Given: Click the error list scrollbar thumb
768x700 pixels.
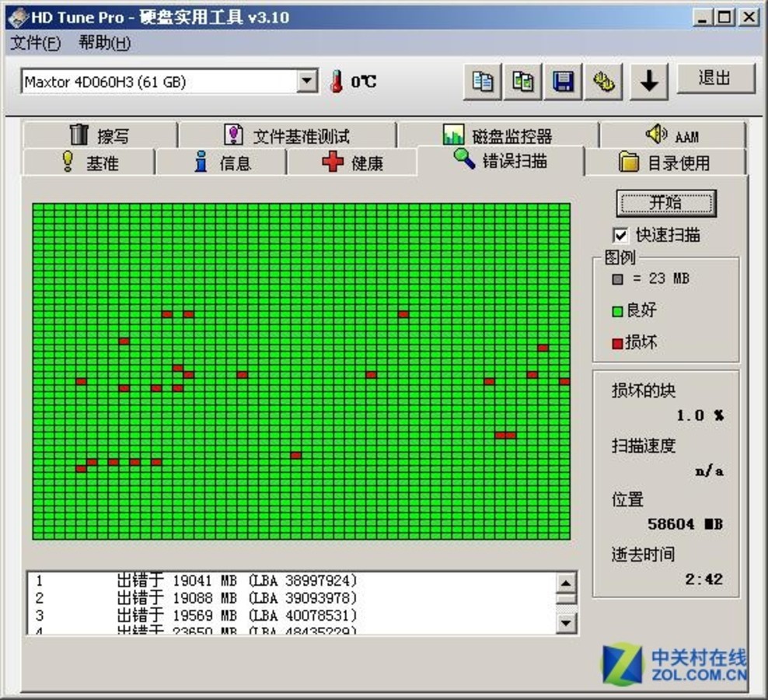Looking at the screenshot, I should [566, 599].
